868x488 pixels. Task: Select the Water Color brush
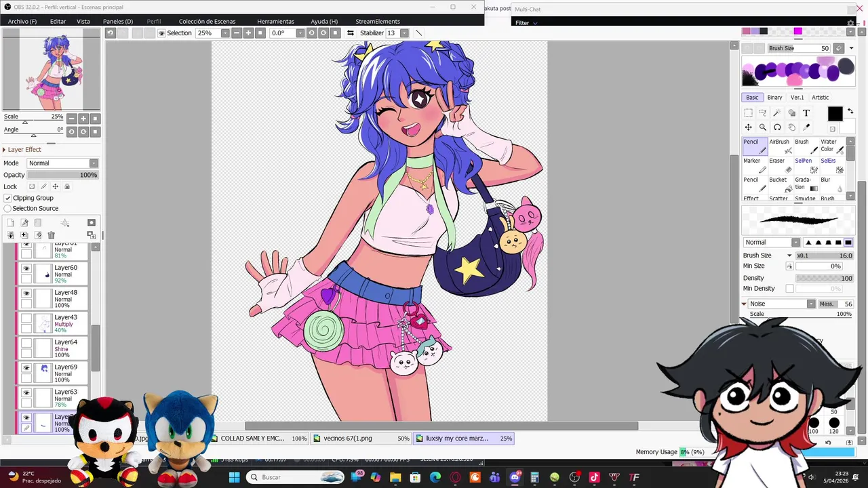click(x=832, y=146)
